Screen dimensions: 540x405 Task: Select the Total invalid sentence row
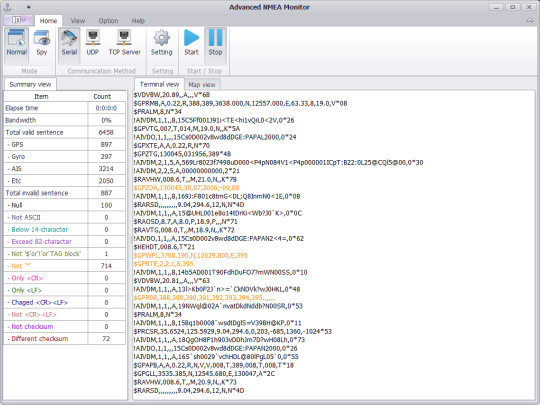point(64,193)
